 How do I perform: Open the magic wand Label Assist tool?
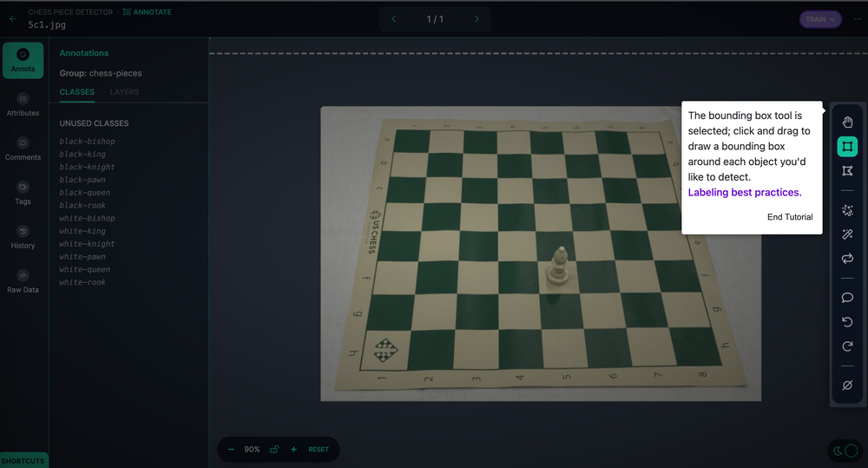tap(847, 234)
